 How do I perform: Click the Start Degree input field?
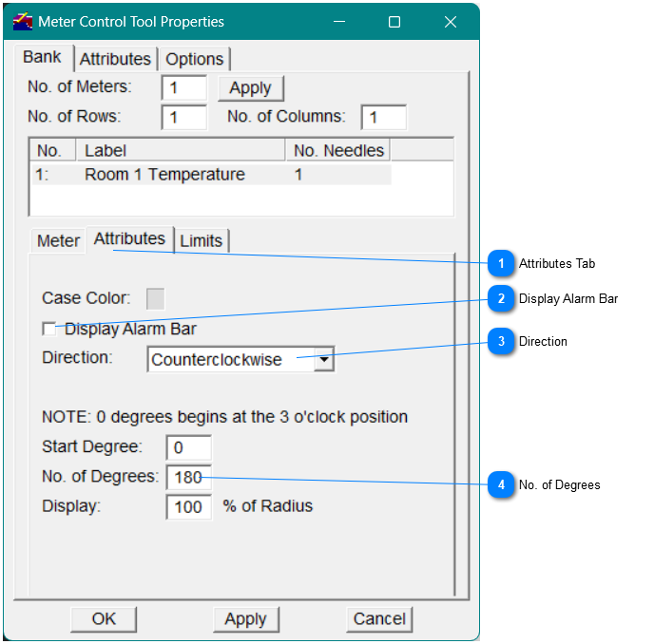188,447
